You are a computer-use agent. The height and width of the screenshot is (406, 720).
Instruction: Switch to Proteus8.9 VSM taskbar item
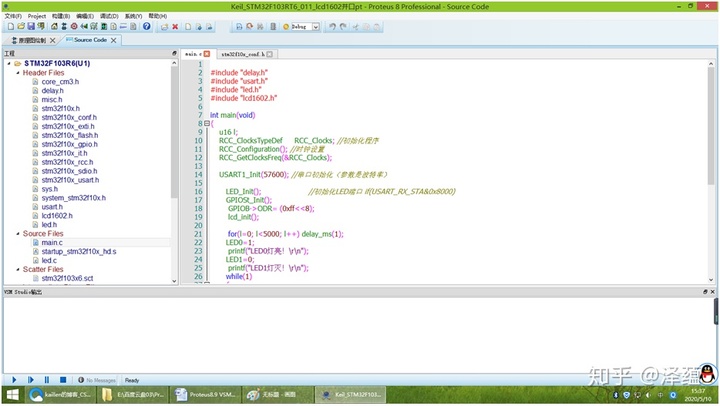pos(206,395)
